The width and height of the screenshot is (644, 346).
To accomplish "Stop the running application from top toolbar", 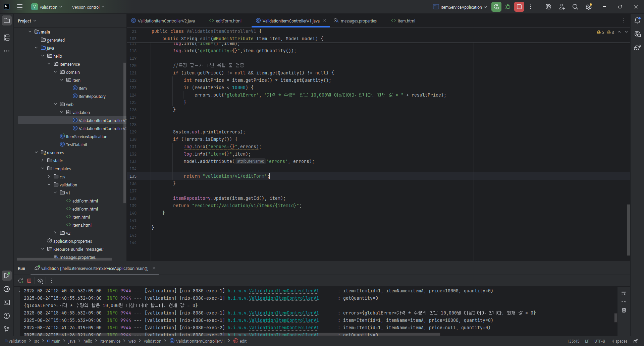I will click(519, 7).
